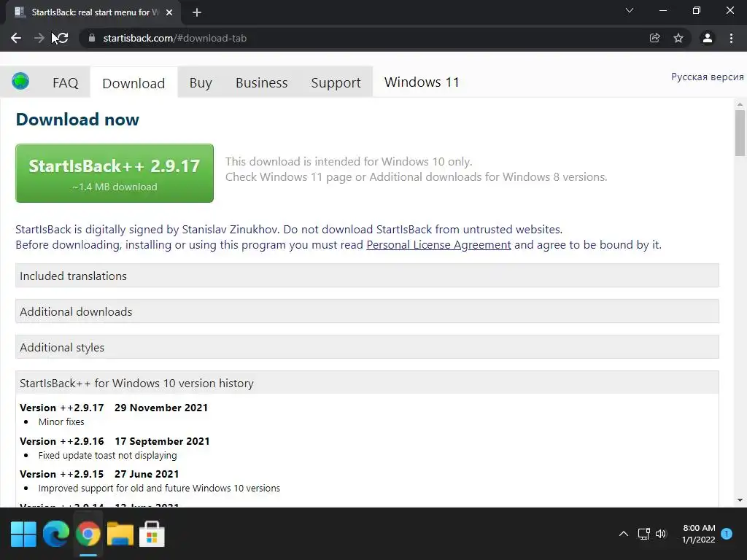Open the Support tab
Viewport: 747px width, 560px height.
[x=336, y=83]
